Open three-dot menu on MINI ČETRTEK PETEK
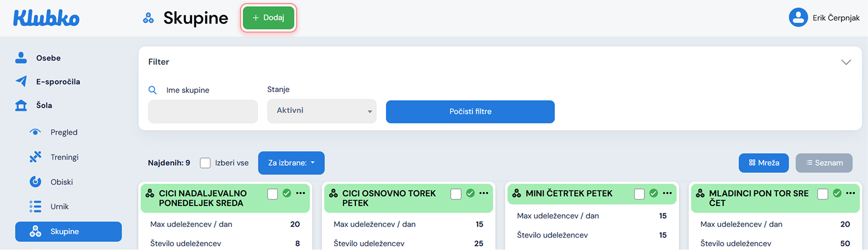 (x=667, y=193)
